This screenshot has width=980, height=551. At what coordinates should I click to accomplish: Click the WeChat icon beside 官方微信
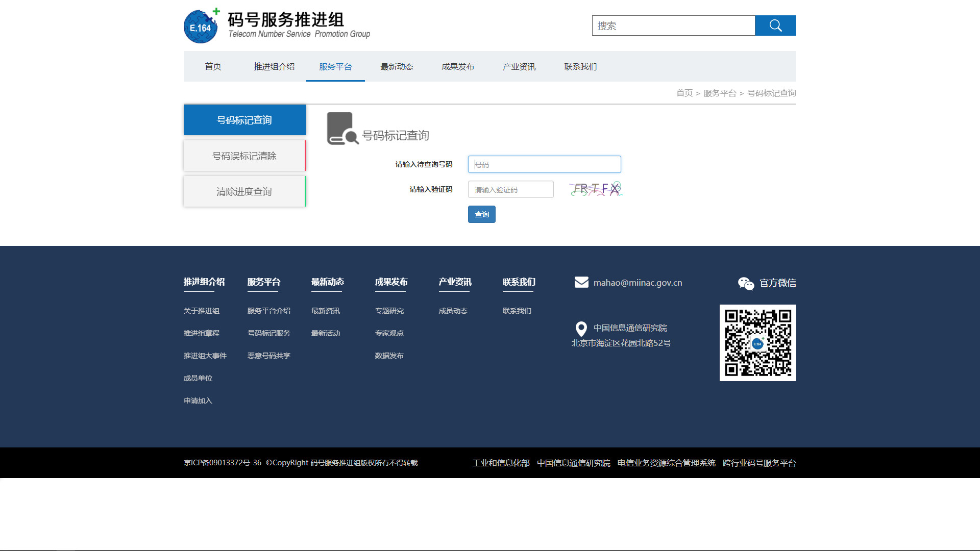tap(746, 284)
